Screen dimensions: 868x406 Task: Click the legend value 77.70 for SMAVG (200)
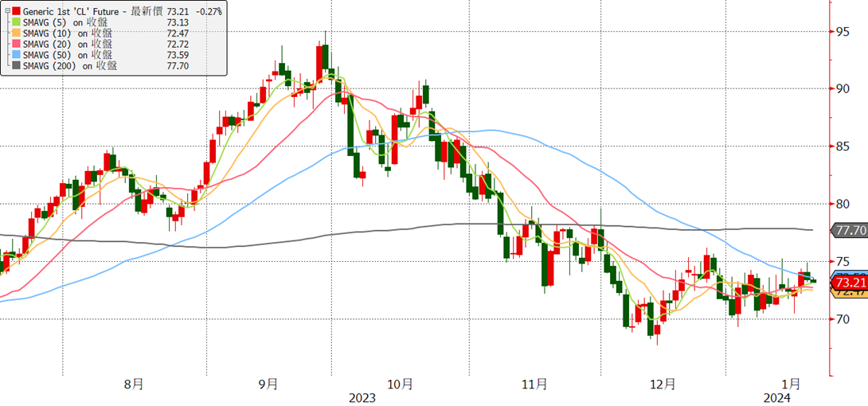coord(177,66)
